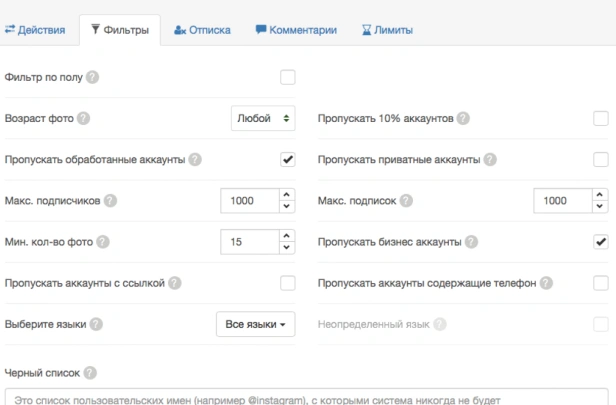The height and width of the screenshot is (405, 616).
Task: Click help icon beside Возраст фото
Action: click(x=83, y=118)
